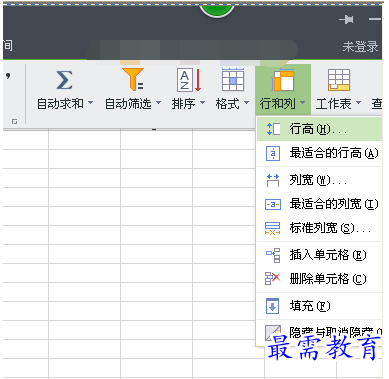Image resolution: width=389 pixels, height=379 pixels.
Task: Click the row height icon in menu
Action: click(273, 129)
